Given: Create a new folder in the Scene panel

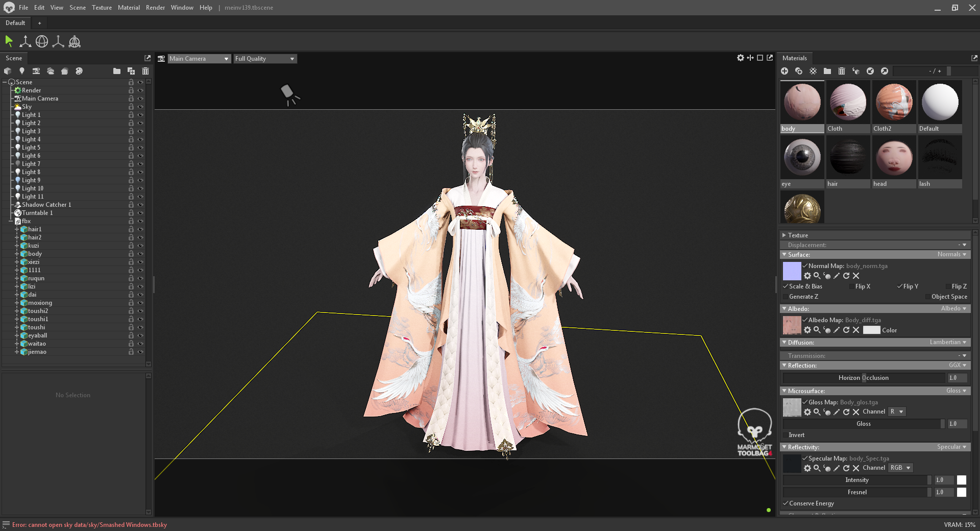Looking at the screenshot, I should [117, 71].
